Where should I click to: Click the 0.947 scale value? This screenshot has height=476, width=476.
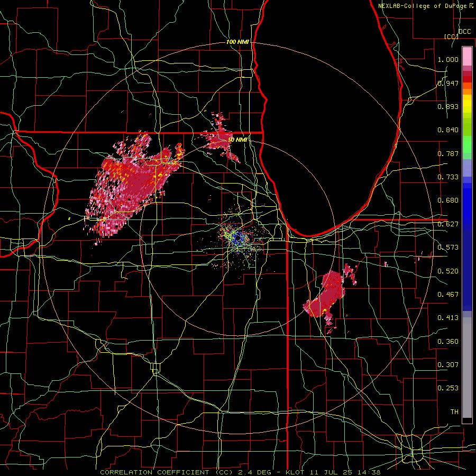click(448, 83)
